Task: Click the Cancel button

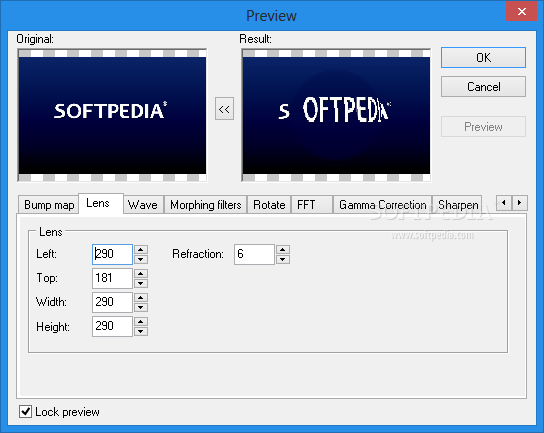Action: (483, 86)
